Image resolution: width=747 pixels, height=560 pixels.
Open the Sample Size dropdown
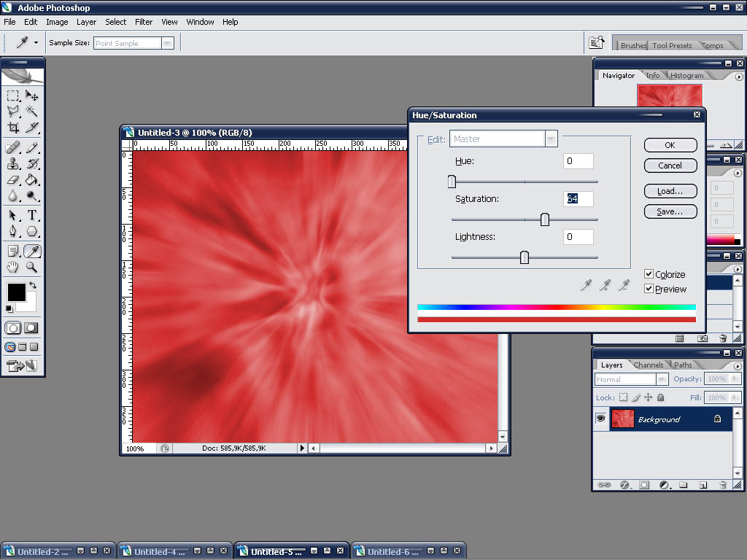pos(168,43)
